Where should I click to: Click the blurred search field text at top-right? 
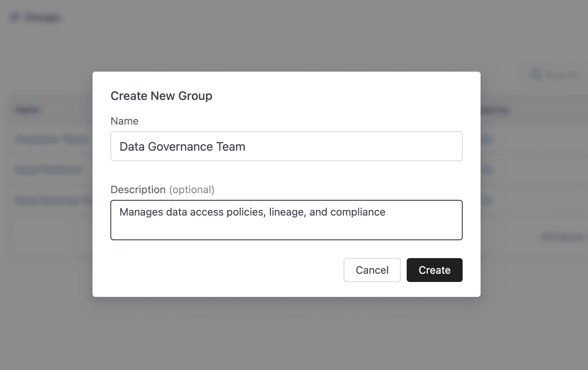point(562,75)
